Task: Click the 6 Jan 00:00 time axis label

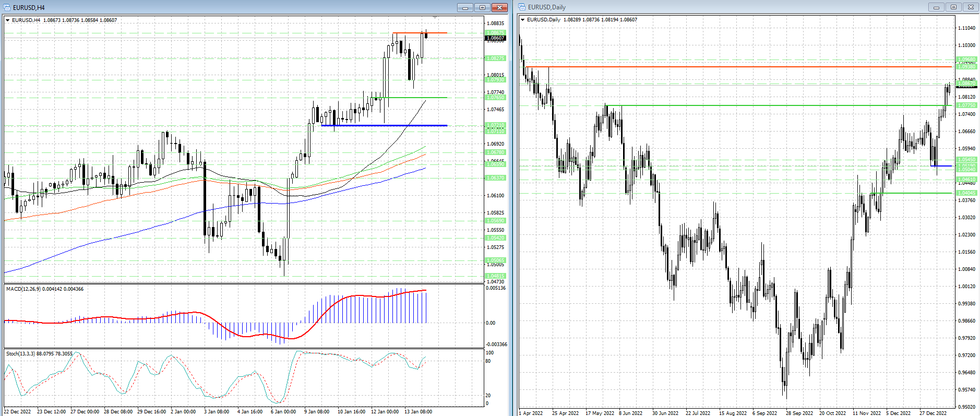Action: tap(283, 412)
